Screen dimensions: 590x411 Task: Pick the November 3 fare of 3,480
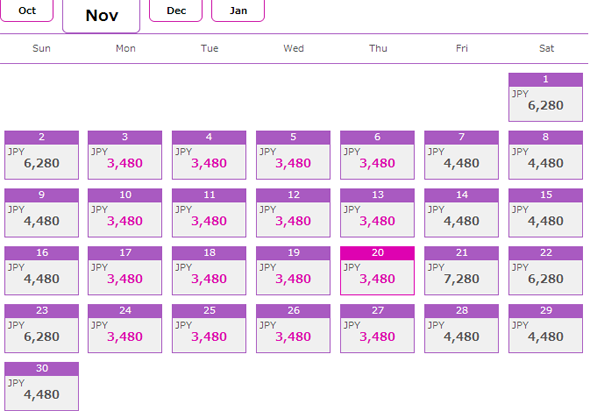(125, 155)
